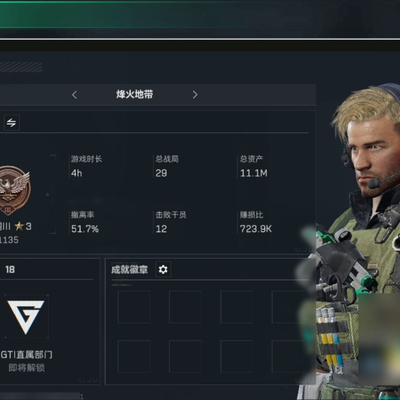Select the 烽火地带 mode title

[x=135, y=94]
